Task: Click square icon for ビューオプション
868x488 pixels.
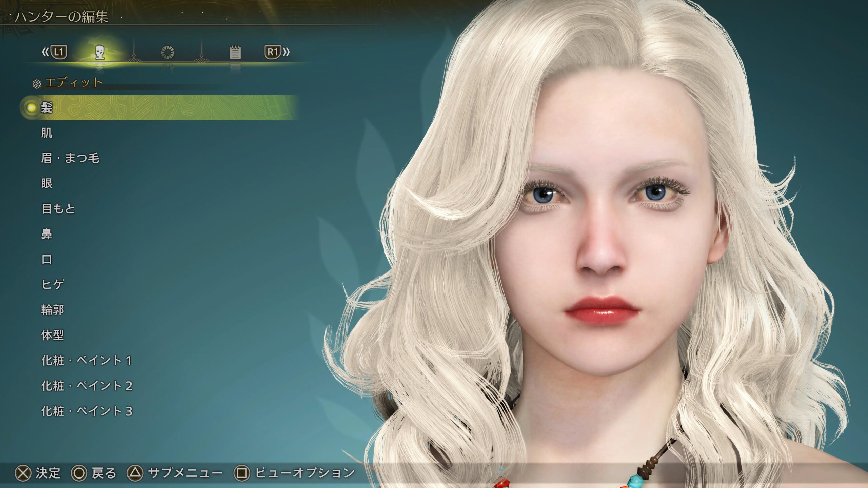Action: coord(242,473)
